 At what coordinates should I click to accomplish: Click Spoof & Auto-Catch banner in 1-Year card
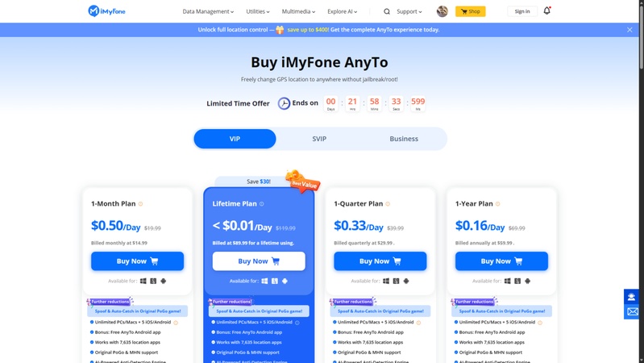502,311
